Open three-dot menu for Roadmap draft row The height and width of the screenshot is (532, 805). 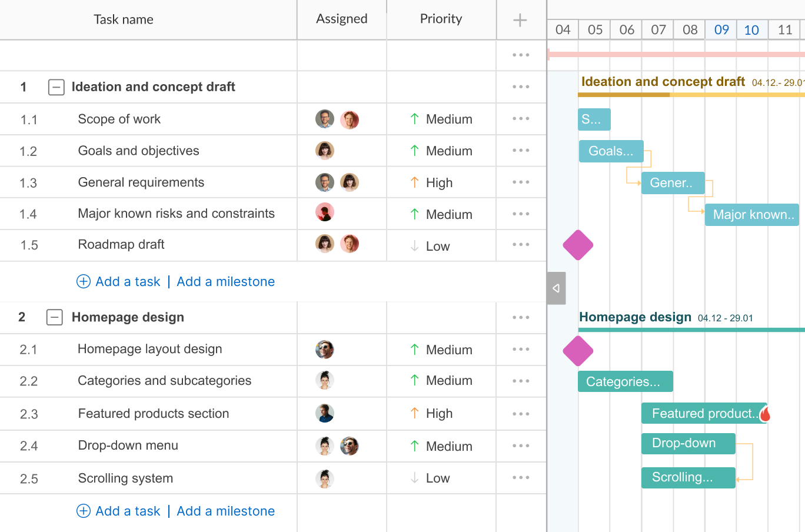tap(521, 245)
